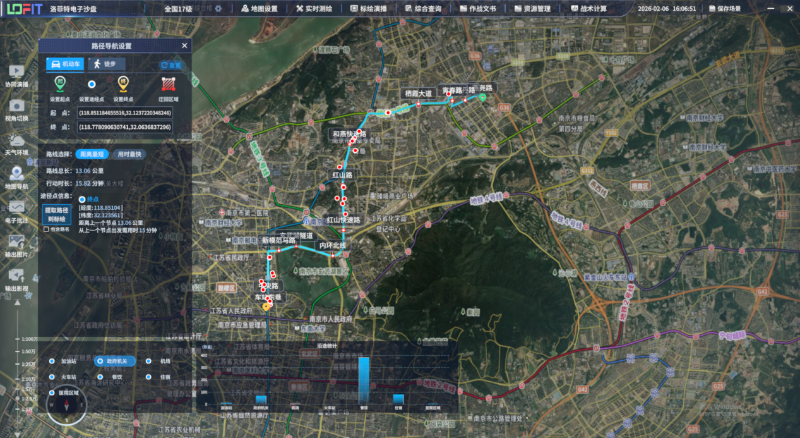Image resolution: width=800 pixels, height=438 pixels.
Task: Open the 地图导航 sidebar icon
Action: [x=16, y=174]
